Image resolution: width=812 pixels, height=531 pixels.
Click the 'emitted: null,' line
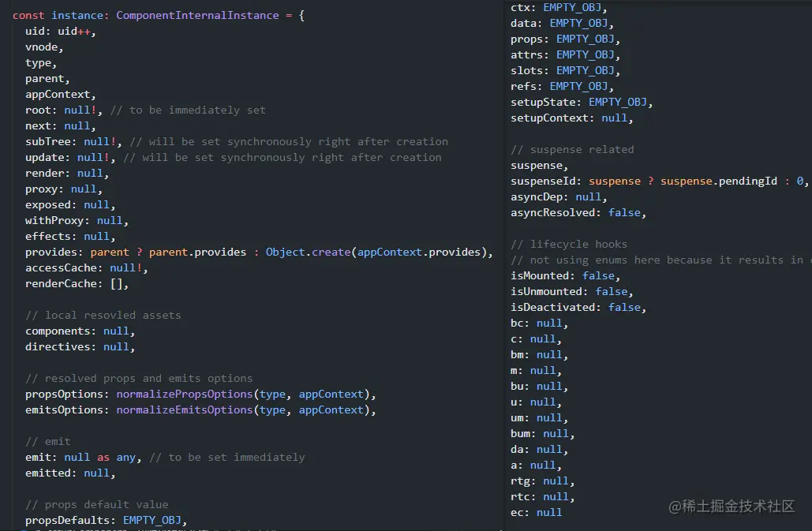[x=70, y=473]
